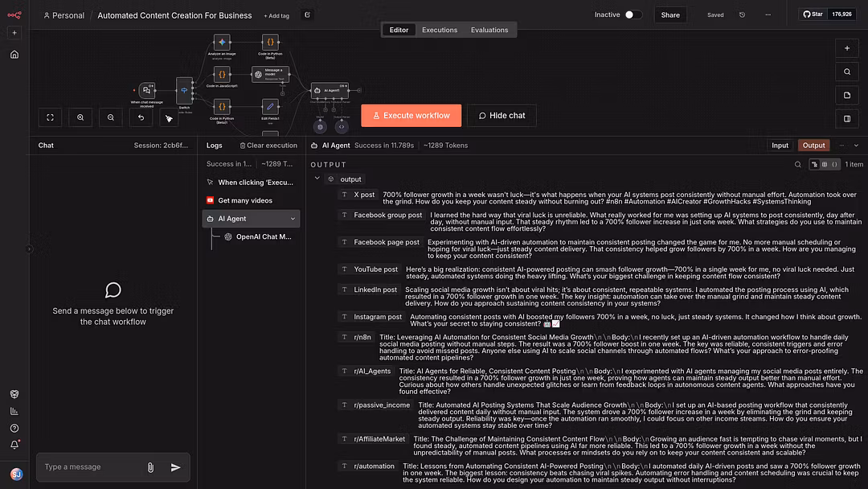Open the Insights chart icon
Viewport: 868px width, 489px height.
pyautogui.click(x=14, y=412)
